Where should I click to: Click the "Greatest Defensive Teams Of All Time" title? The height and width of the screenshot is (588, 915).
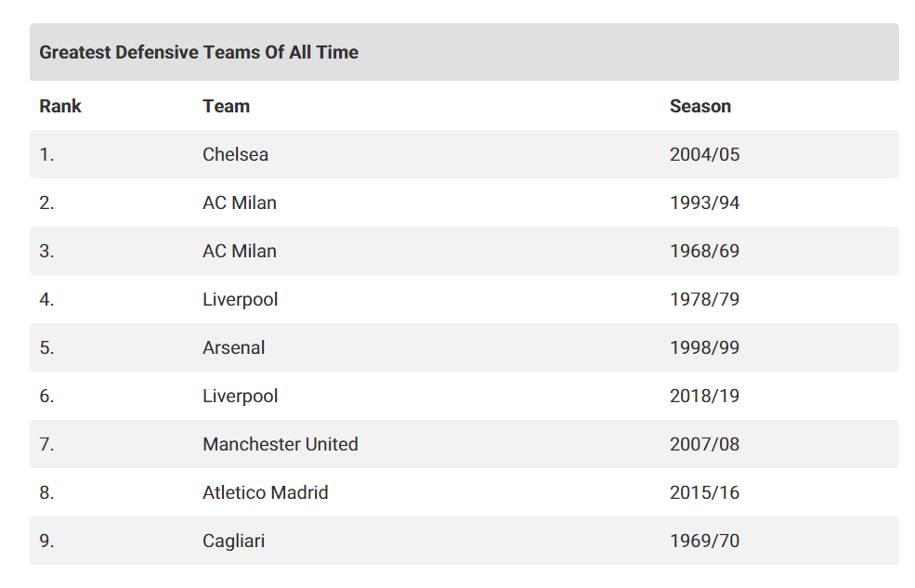(x=199, y=52)
